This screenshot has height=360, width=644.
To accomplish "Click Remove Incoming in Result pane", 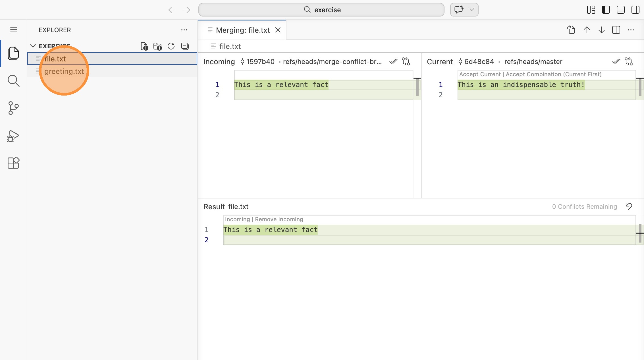I will [279, 219].
